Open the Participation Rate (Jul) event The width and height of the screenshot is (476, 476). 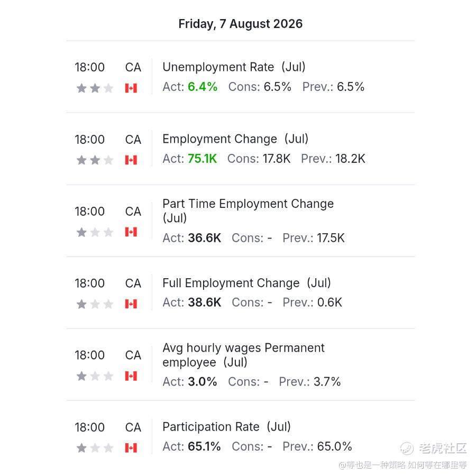click(226, 427)
